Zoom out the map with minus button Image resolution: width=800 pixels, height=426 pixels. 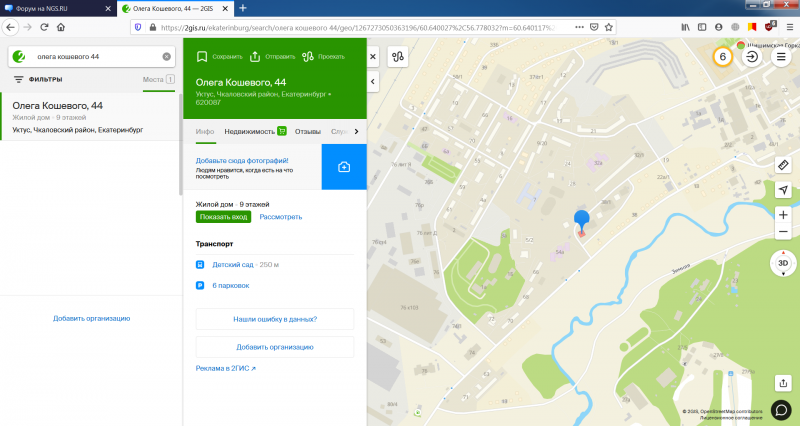click(x=782, y=232)
